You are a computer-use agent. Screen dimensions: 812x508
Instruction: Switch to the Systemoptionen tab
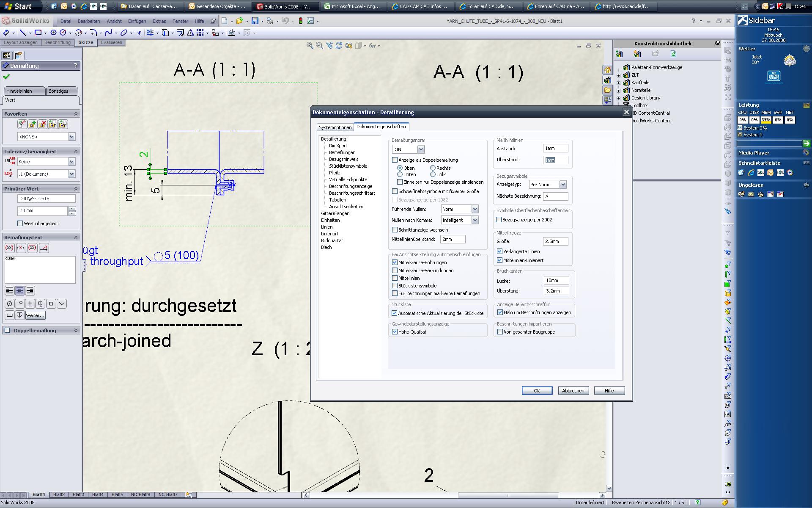(335, 127)
